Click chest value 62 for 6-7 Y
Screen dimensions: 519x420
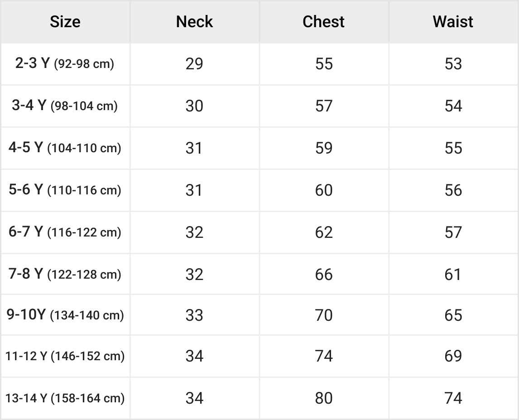[324, 232]
